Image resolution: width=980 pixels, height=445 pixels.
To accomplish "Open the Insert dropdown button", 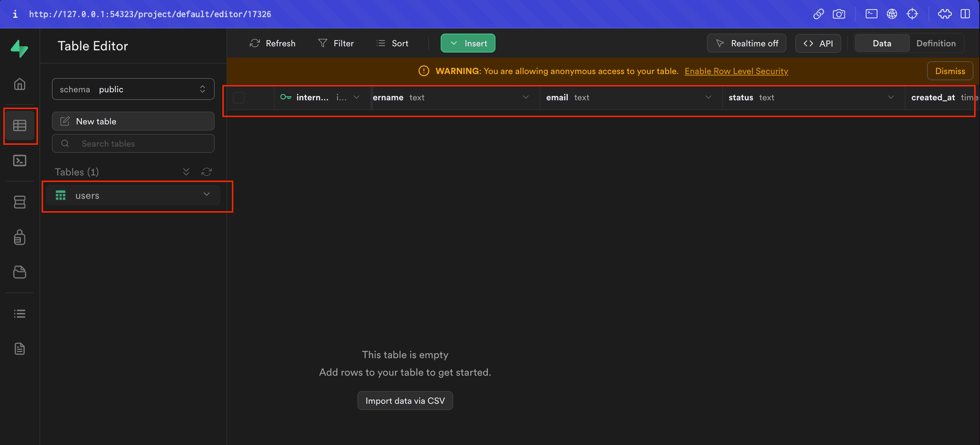I will point(468,43).
